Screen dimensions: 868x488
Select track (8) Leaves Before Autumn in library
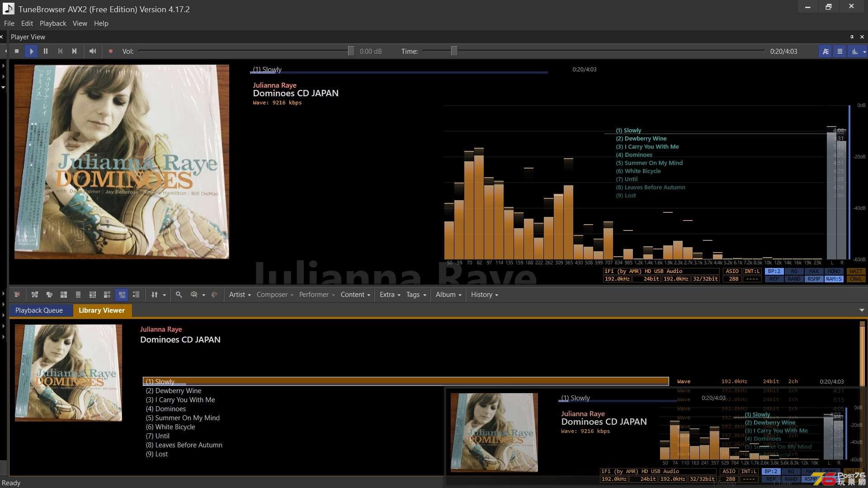tap(184, 445)
